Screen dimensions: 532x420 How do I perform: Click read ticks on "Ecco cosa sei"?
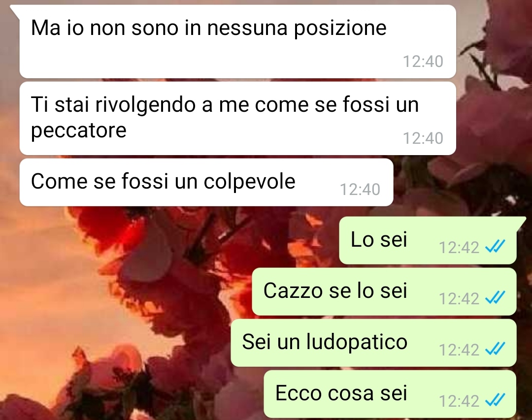click(x=495, y=400)
